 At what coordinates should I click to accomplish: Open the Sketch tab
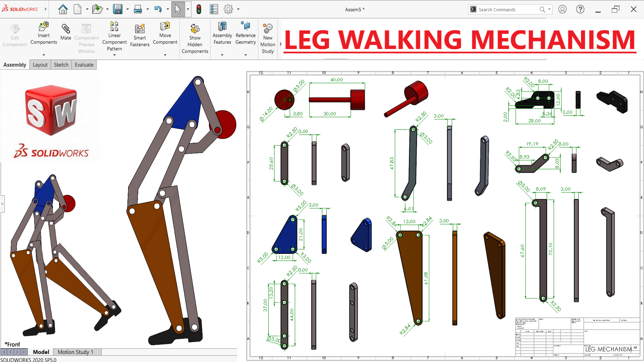pos(61,65)
